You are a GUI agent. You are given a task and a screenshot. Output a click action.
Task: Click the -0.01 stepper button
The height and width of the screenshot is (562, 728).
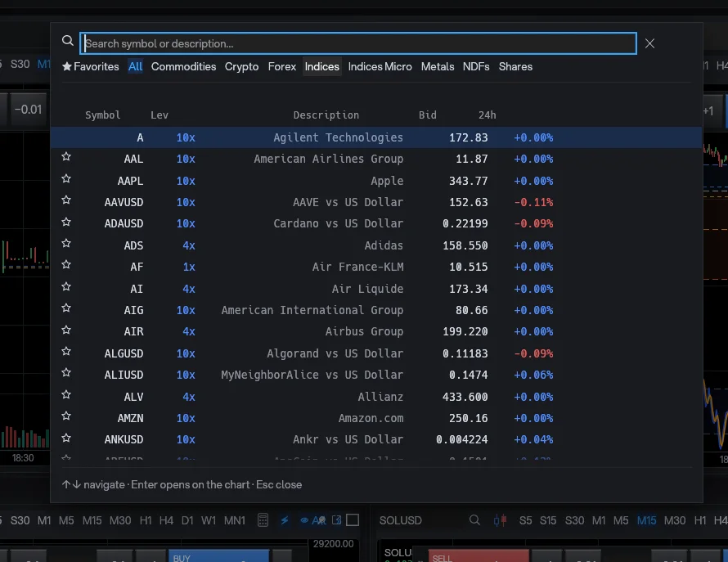[x=28, y=110]
